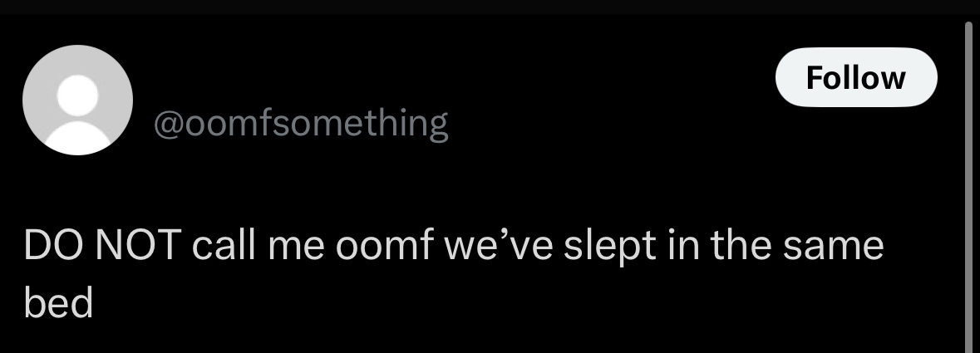Click the word "we've" in the tweet
The height and width of the screenshot is (353, 980).
(492, 248)
